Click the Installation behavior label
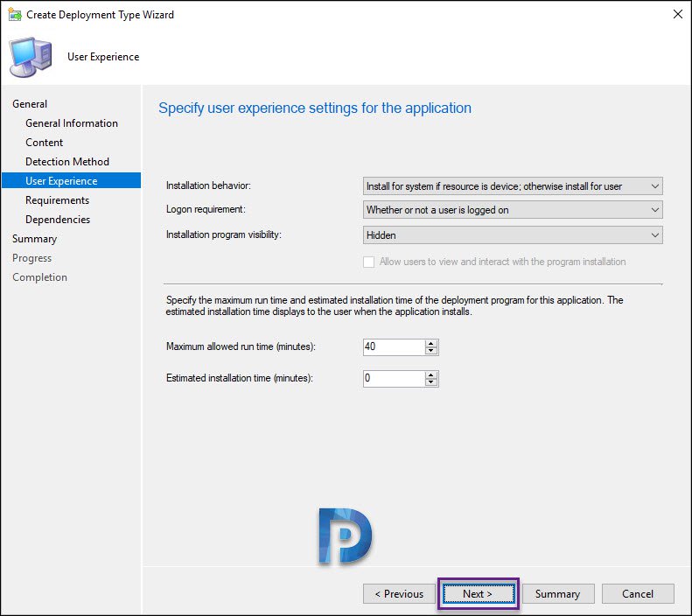Image resolution: width=692 pixels, height=616 pixels. click(x=208, y=185)
